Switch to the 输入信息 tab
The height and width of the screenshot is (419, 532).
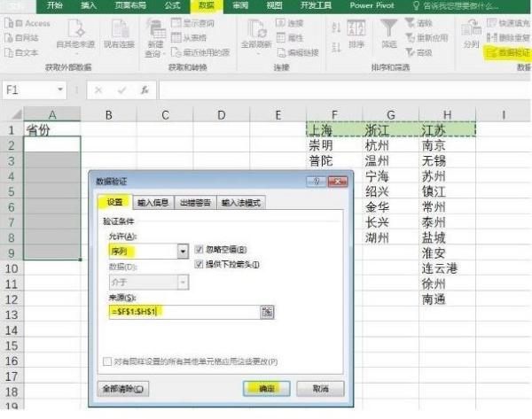click(152, 203)
